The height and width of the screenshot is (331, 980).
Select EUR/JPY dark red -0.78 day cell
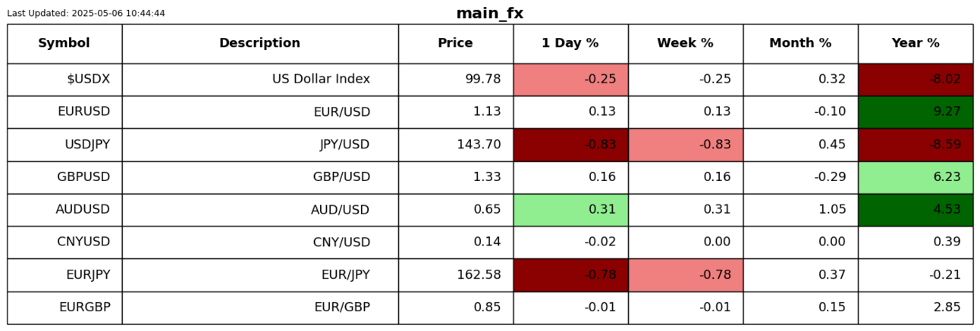pyautogui.click(x=570, y=275)
